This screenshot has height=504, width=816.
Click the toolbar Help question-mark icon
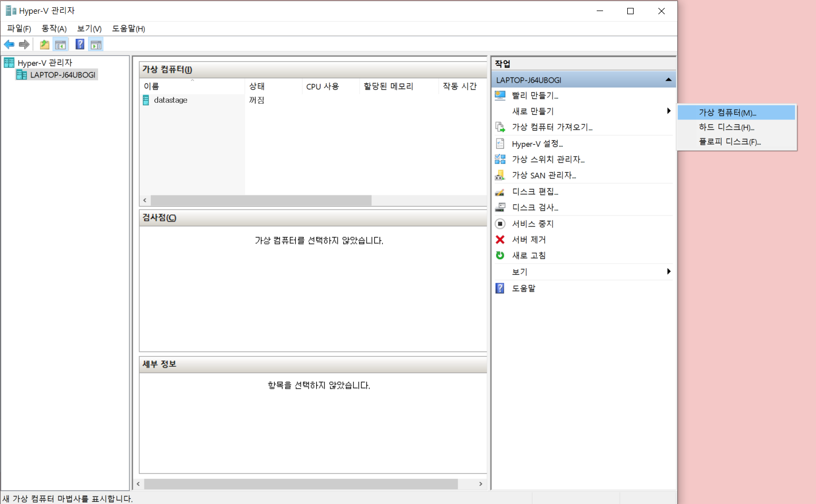click(x=80, y=44)
